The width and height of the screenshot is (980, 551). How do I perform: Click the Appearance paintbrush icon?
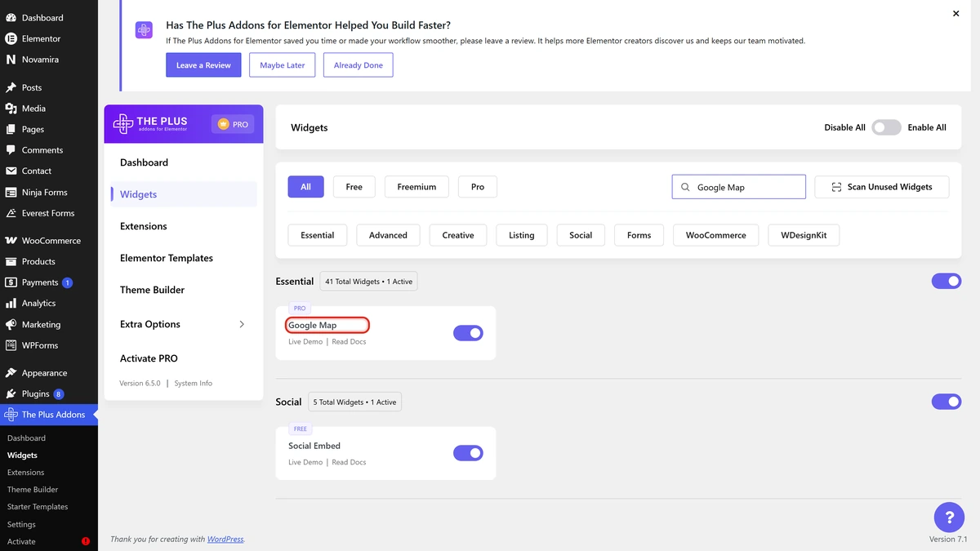(11, 373)
